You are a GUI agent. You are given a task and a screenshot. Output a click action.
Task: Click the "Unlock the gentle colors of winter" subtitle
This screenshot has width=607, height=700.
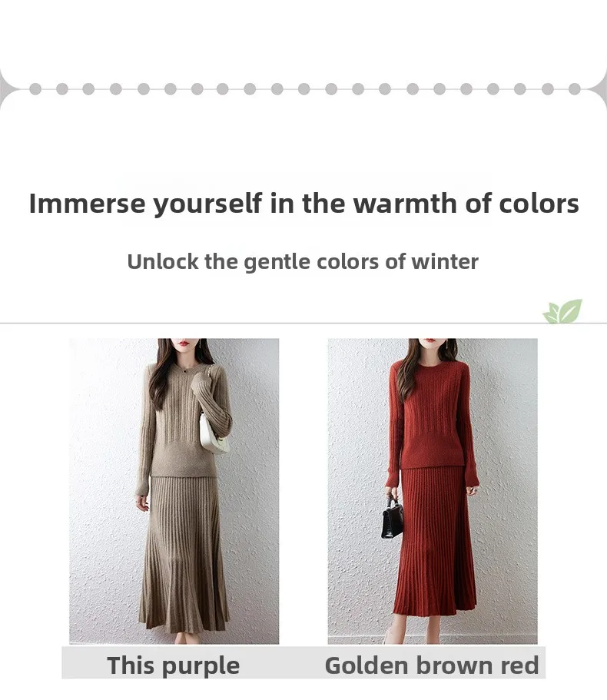[303, 261]
